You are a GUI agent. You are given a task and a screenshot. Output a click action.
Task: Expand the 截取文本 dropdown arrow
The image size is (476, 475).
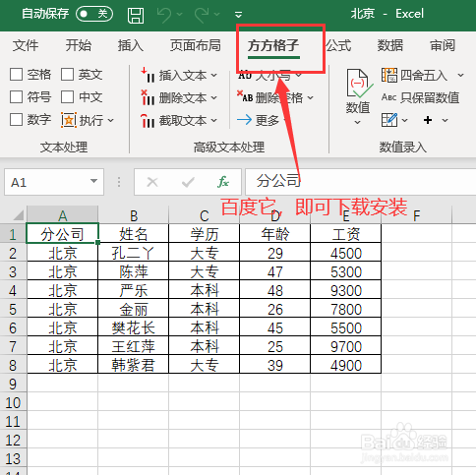pyautogui.click(x=214, y=120)
